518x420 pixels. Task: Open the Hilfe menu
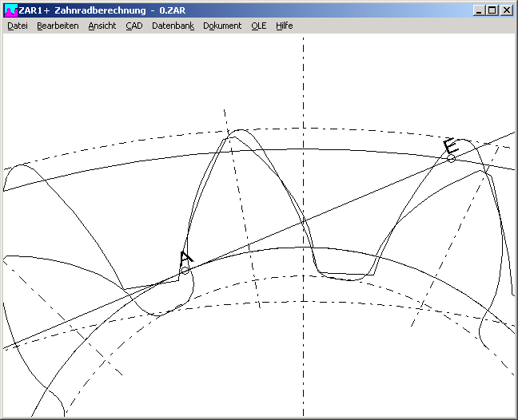click(285, 26)
